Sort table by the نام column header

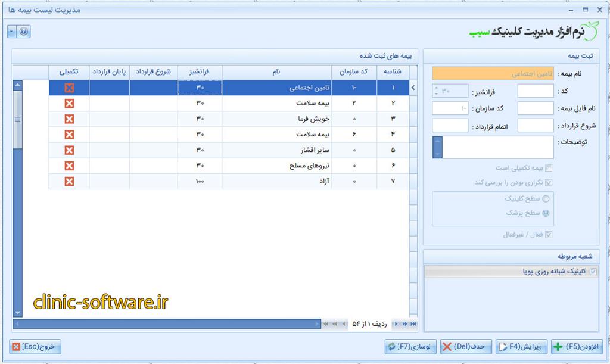click(276, 72)
